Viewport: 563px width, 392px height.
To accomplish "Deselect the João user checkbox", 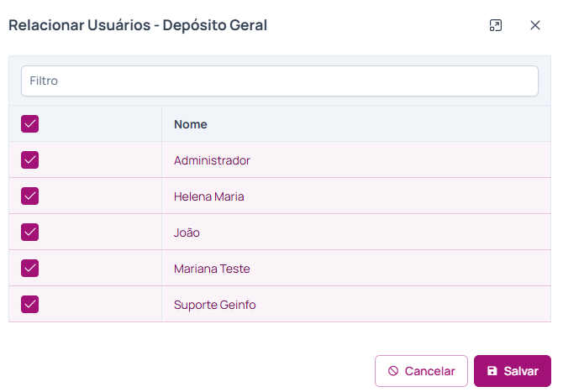I will point(30,233).
